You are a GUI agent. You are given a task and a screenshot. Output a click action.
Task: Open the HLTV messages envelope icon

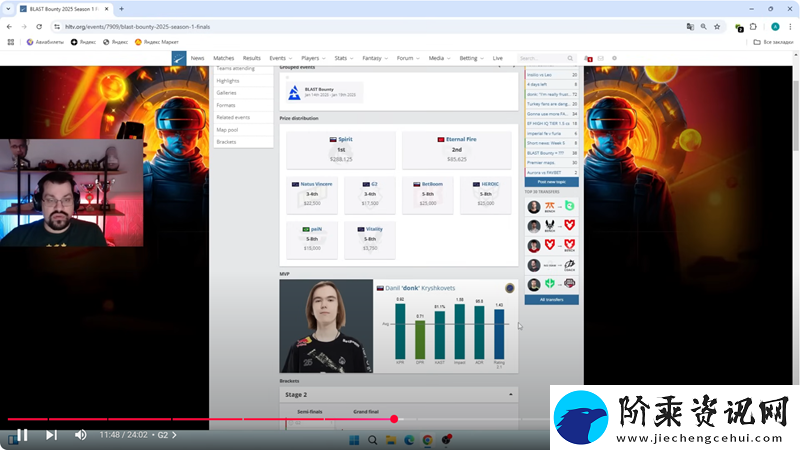tap(601, 58)
